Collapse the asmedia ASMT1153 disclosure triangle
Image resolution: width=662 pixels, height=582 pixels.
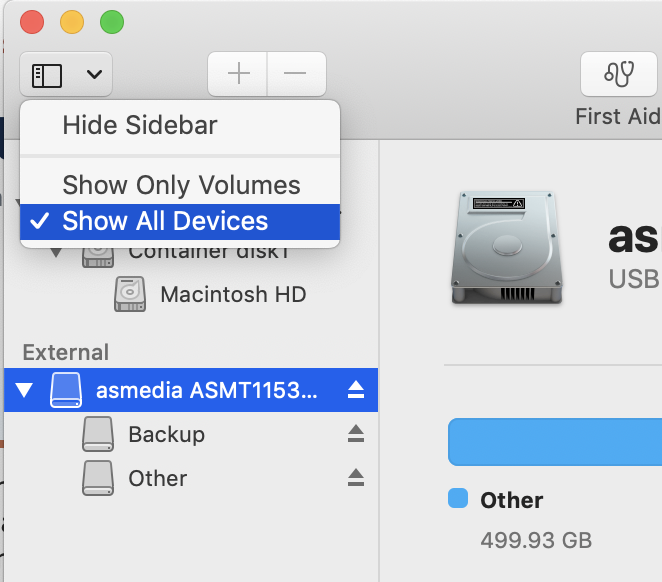tap(24, 391)
